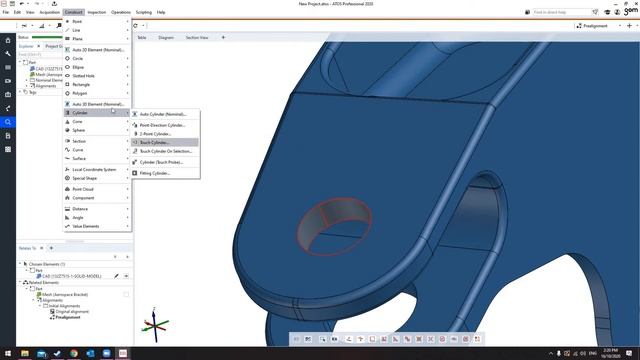Click the camera workspace icon in sidebar

click(8, 81)
